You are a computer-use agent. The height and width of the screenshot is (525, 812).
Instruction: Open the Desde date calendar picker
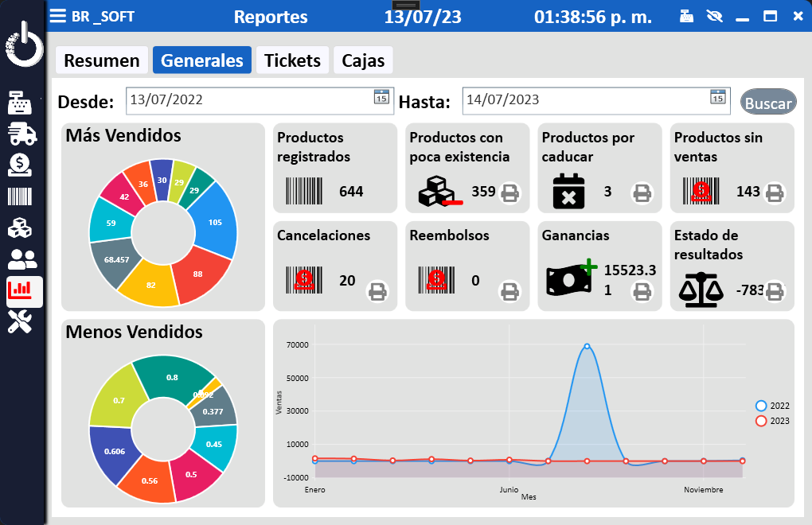[x=381, y=97]
